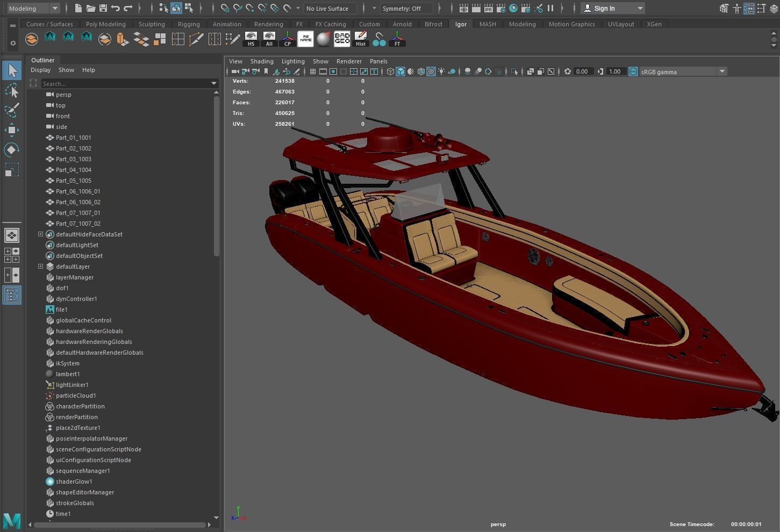Open the Modeling menu set dropdown
Screen dimensions: 780x532
coord(33,8)
